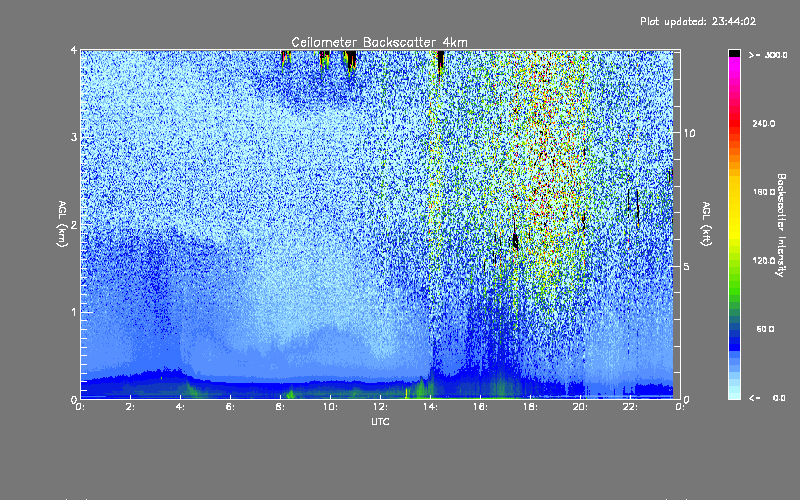Select the "22:" hour tick on UTC axis
The height and width of the screenshot is (500, 800).
[x=631, y=407]
